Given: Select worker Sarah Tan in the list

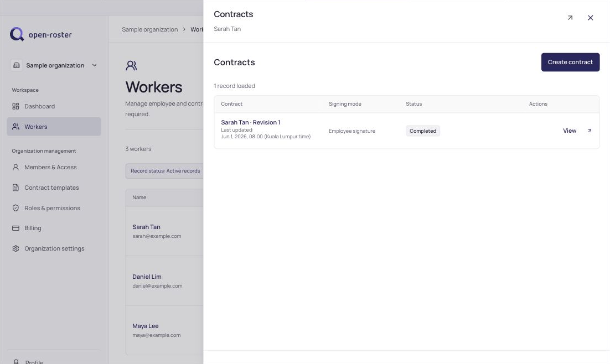Looking at the screenshot, I should point(146,227).
